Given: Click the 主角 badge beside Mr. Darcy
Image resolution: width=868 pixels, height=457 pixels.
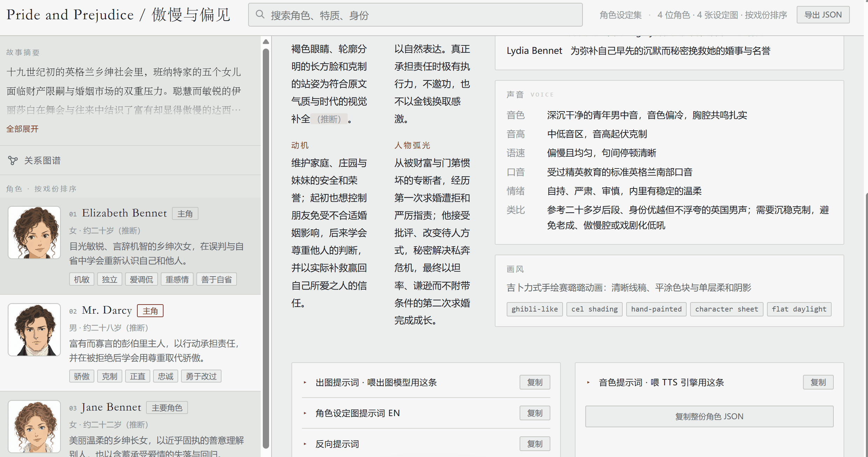Looking at the screenshot, I should (150, 311).
